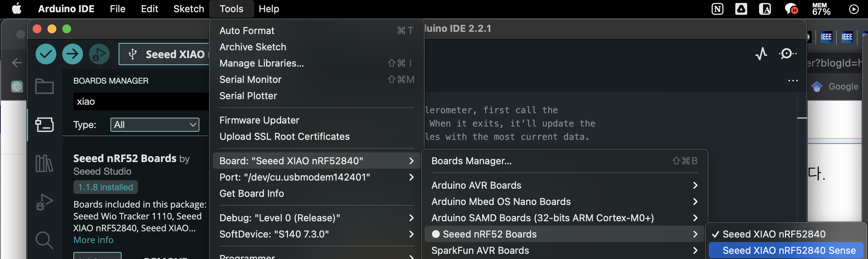Click the USB icon in board selector
868x259 pixels.
pos(133,54)
